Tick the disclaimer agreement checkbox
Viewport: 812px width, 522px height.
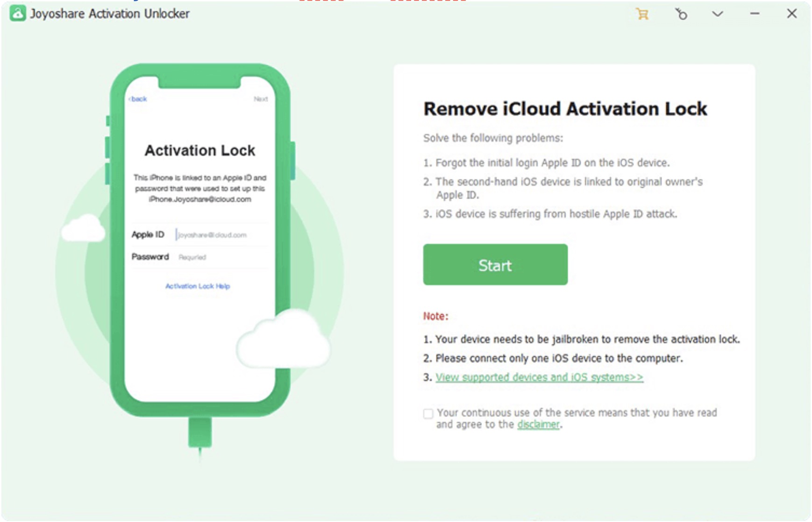point(428,413)
